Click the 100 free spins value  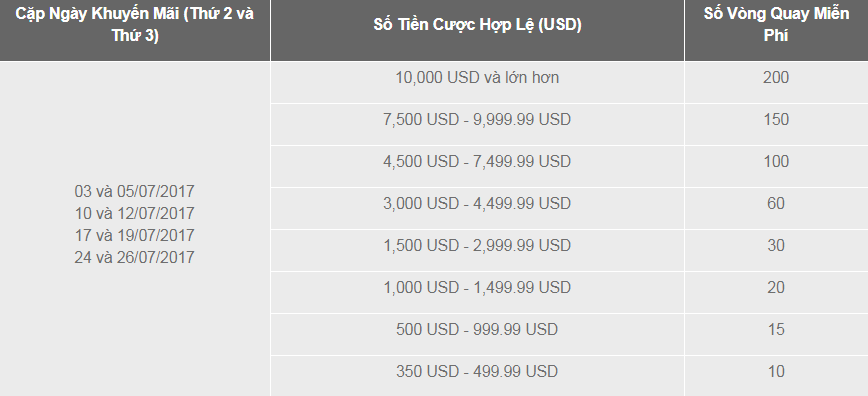(x=776, y=162)
